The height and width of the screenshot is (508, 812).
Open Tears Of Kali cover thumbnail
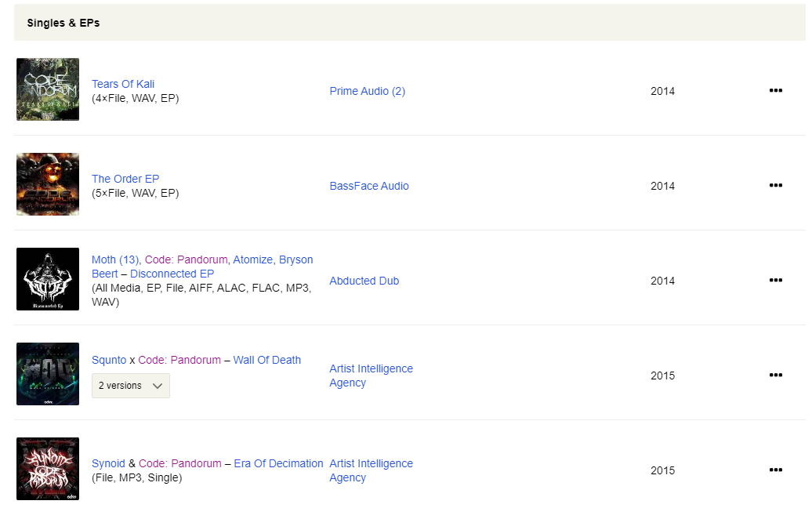click(x=48, y=89)
